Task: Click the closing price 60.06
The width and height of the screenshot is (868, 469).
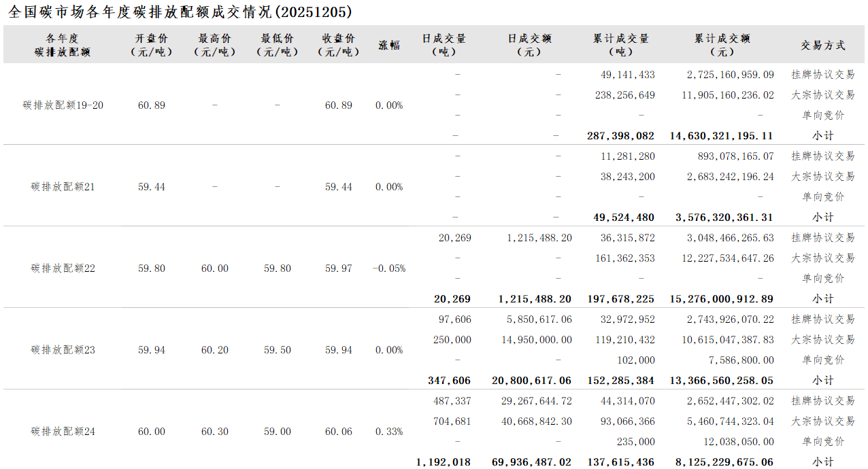Action: point(339,432)
